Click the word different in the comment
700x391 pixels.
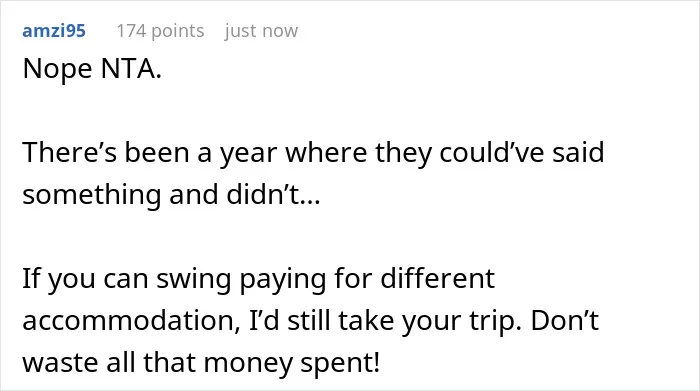[438, 279]
